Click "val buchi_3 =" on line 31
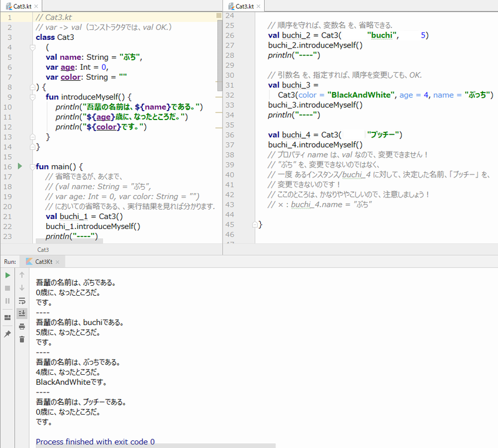The width and height of the screenshot is (498, 448). [x=293, y=85]
